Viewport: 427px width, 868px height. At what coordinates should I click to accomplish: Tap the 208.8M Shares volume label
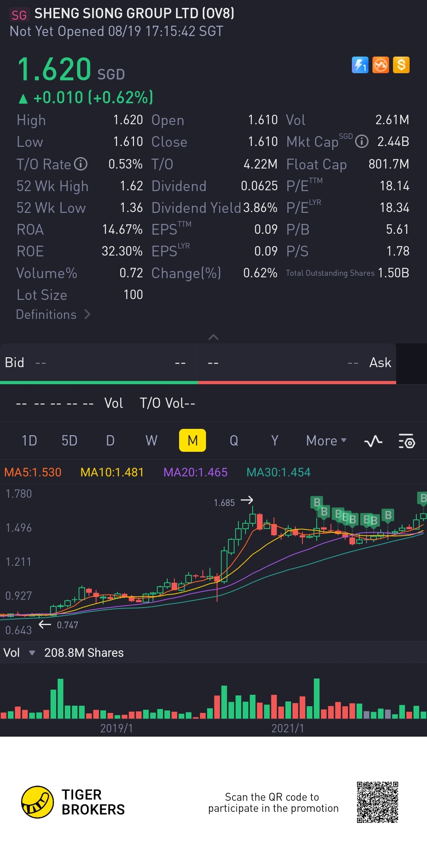coord(84,653)
